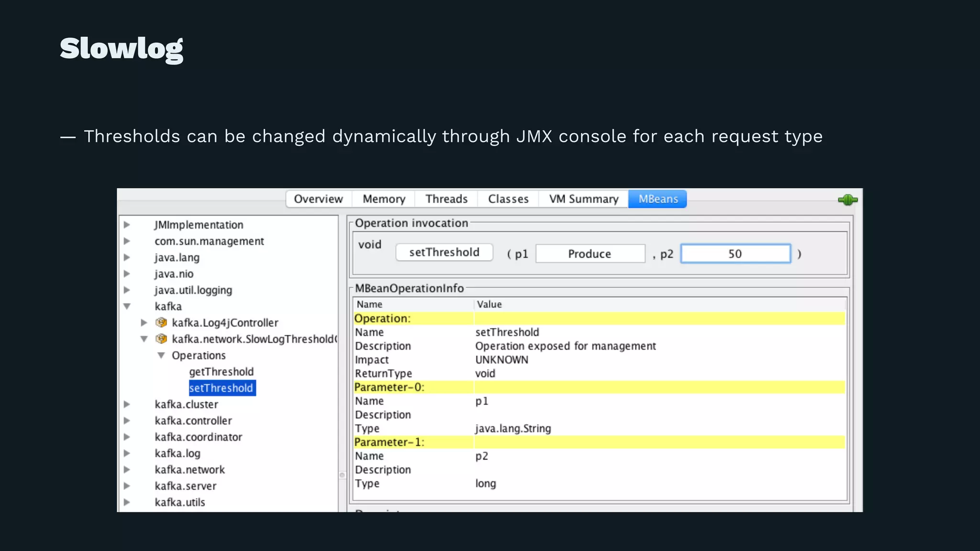This screenshot has height=551, width=980.
Task: Select the yellow Parameter-0: row
Action: pos(600,387)
